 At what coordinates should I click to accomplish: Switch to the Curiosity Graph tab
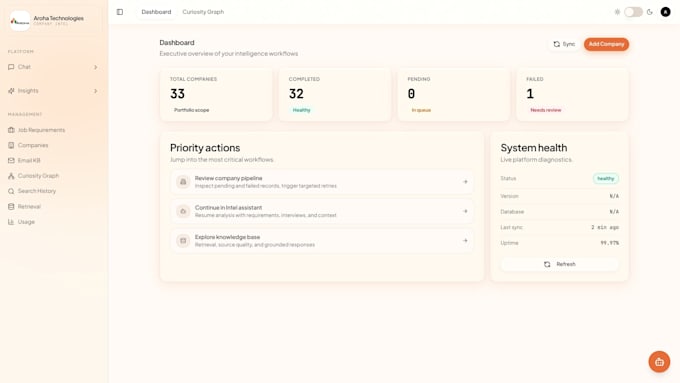click(203, 12)
